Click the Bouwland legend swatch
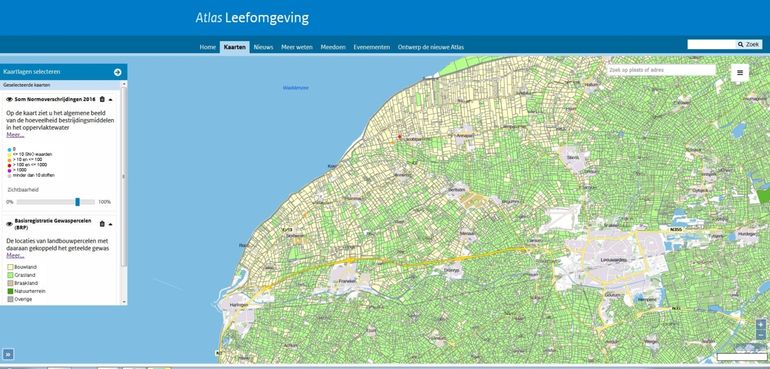 pos(9,267)
